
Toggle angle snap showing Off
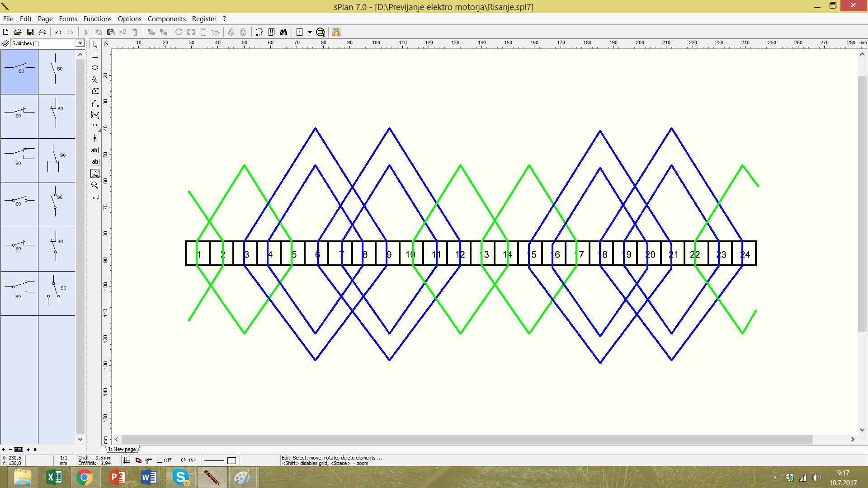(x=165, y=460)
